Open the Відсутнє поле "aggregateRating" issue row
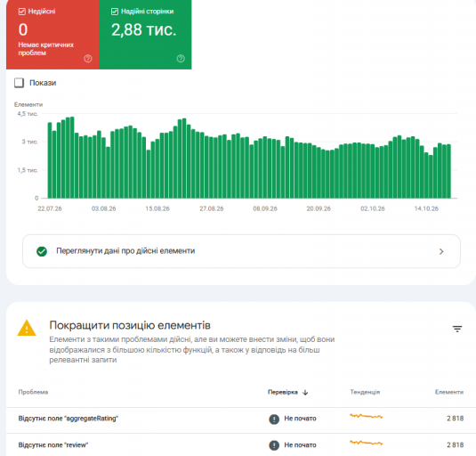Image resolution: width=476 pixels, height=456 pixels. pyautogui.click(x=241, y=420)
